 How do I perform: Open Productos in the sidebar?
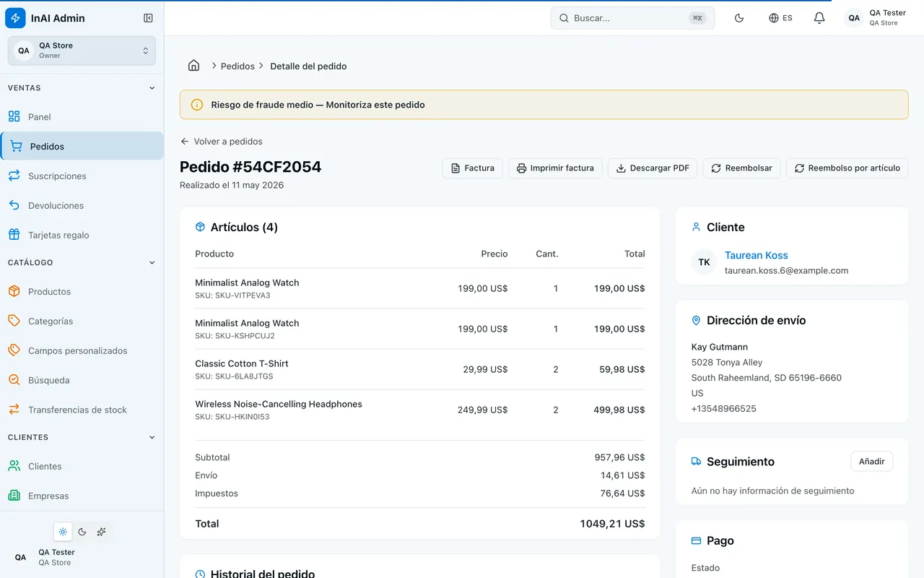(x=82, y=292)
